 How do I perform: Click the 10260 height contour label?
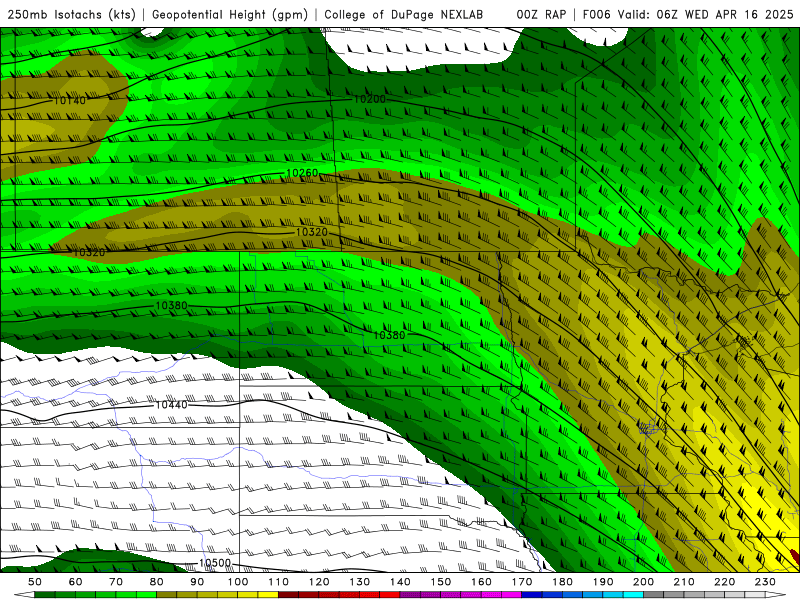(x=303, y=173)
